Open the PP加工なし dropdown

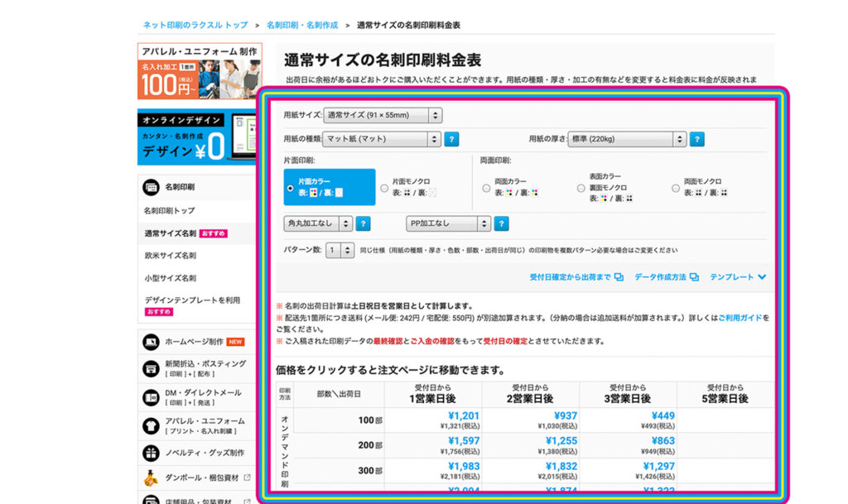tap(448, 223)
